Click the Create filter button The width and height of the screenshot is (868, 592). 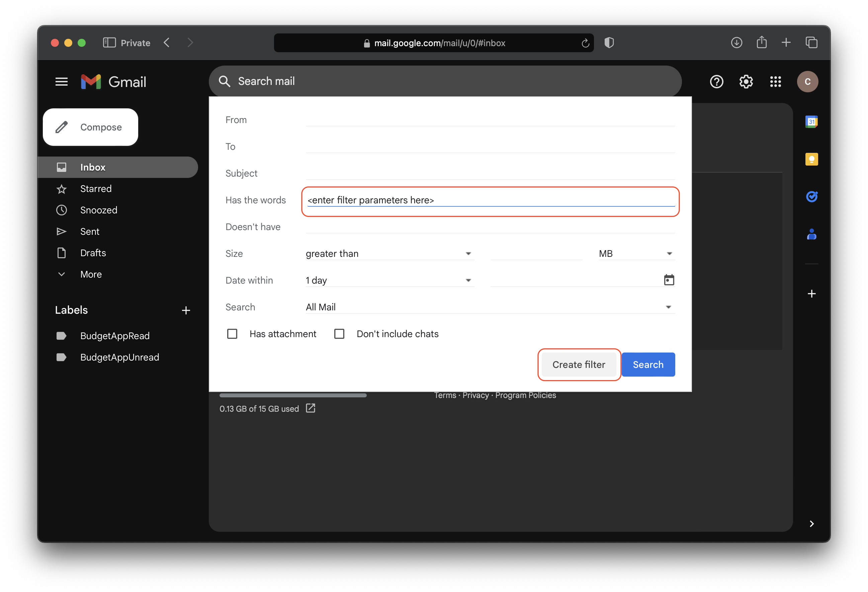(x=579, y=365)
